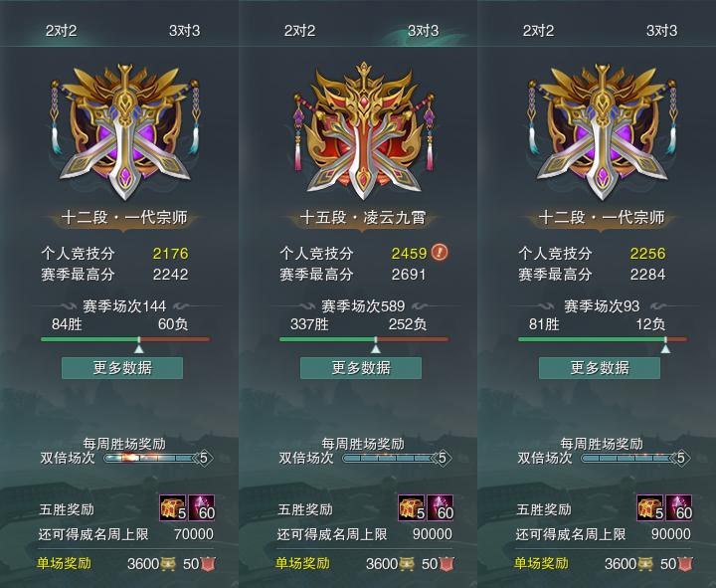The height and width of the screenshot is (588, 716).
Task: Open the 3对3 tab in right panel
Action: coord(661,31)
